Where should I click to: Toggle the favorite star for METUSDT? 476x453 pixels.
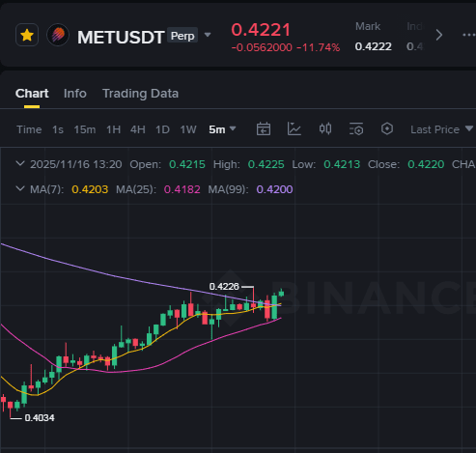click(x=27, y=35)
